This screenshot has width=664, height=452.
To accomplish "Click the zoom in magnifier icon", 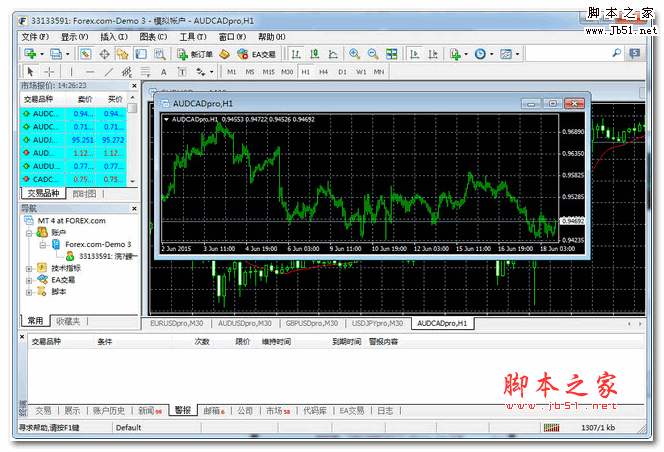I will [x=354, y=54].
